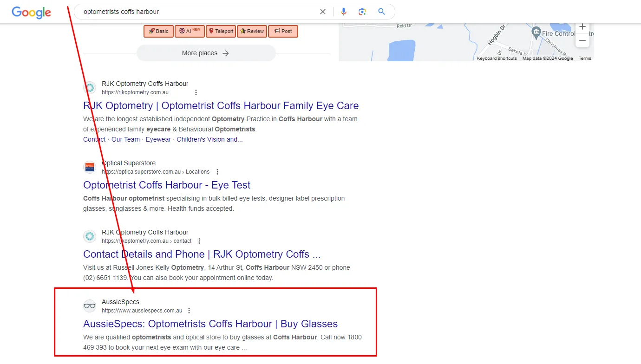Screen dimensions: 641x364
Task: Click RJK favicon in contact result
Action: coord(90,236)
